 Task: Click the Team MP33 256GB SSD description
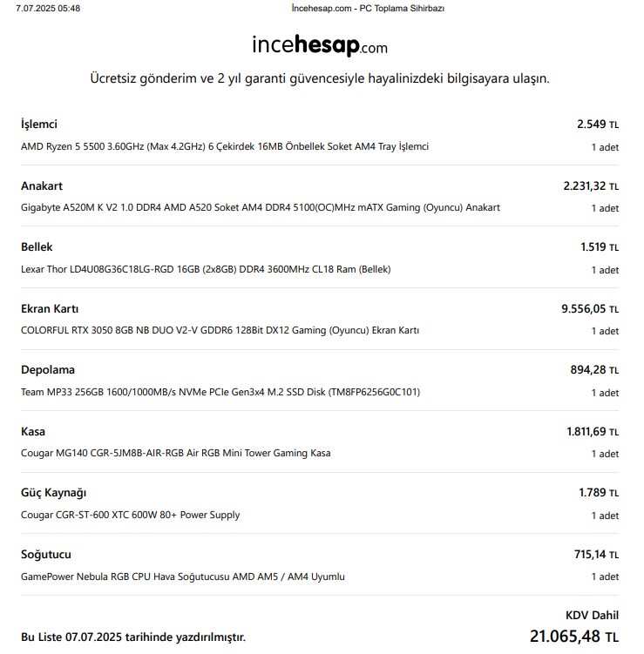point(220,392)
